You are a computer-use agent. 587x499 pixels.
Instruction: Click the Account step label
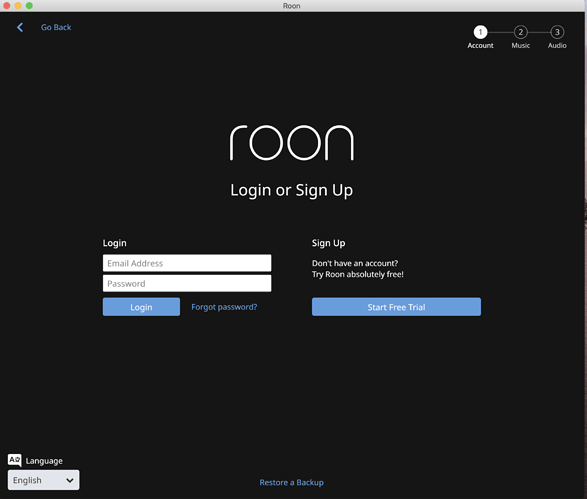[480, 46]
